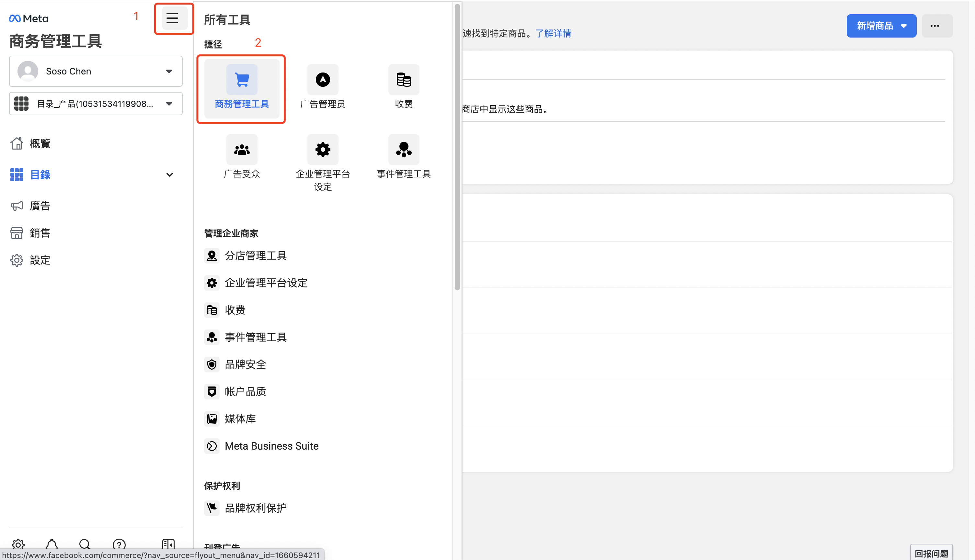The height and width of the screenshot is (560, 975).
Task: Open notifications bell icon
Action: pyautogui.click(x=52, y=544)
